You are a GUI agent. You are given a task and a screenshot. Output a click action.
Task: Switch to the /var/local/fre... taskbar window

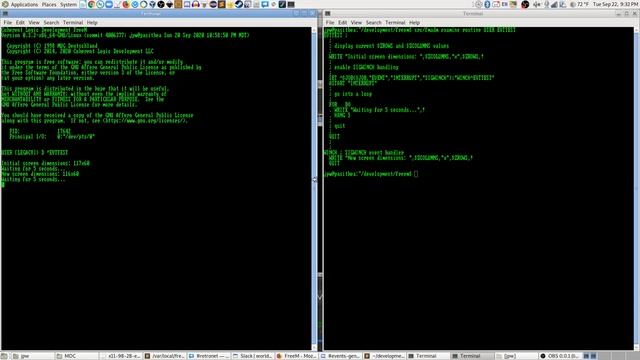(164, 356)
